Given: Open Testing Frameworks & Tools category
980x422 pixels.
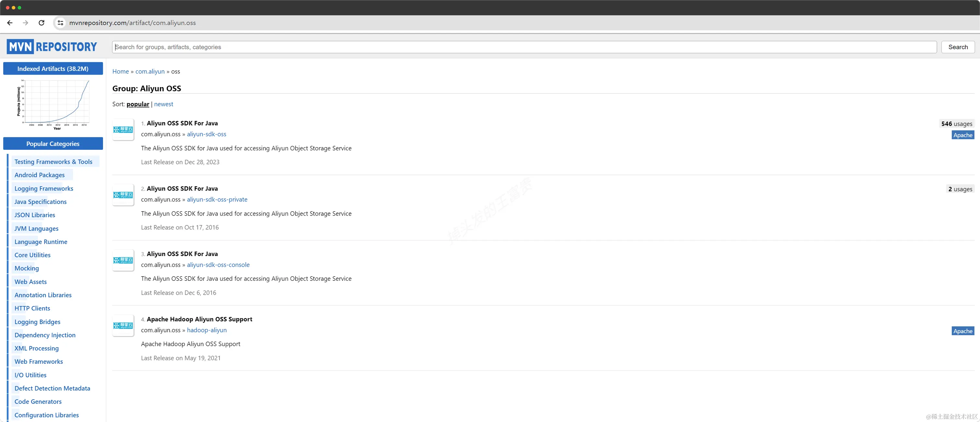Looking at the screenshot, I should tap(53, 162).
